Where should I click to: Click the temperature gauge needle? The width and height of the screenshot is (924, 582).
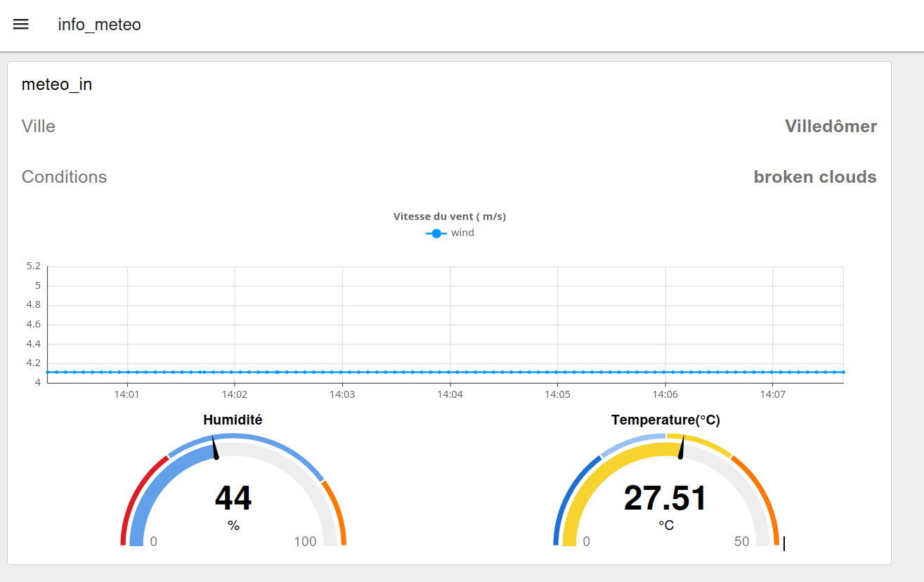click(x=681, y=447)
